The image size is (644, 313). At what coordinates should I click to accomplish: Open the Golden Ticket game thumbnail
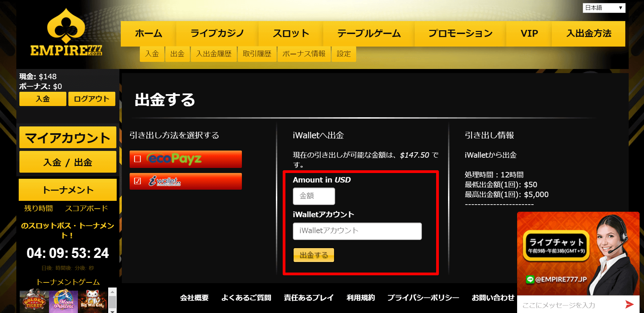click(34, 300)
